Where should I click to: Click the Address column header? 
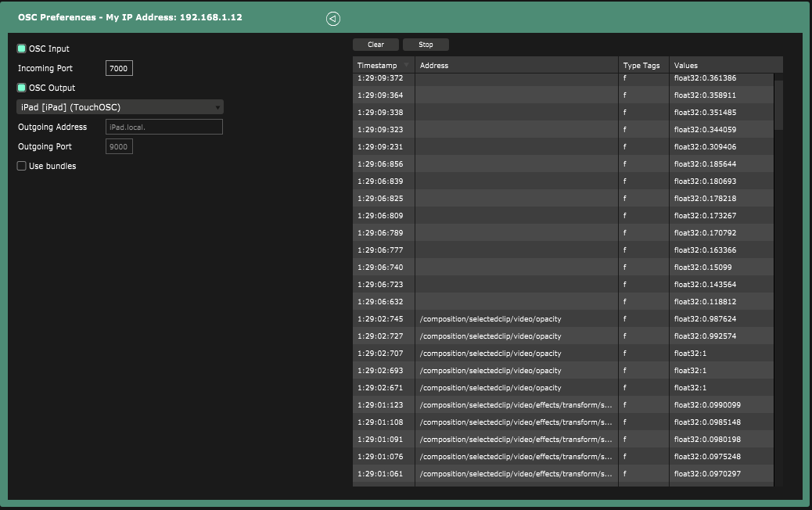click(x=516, y=66)
